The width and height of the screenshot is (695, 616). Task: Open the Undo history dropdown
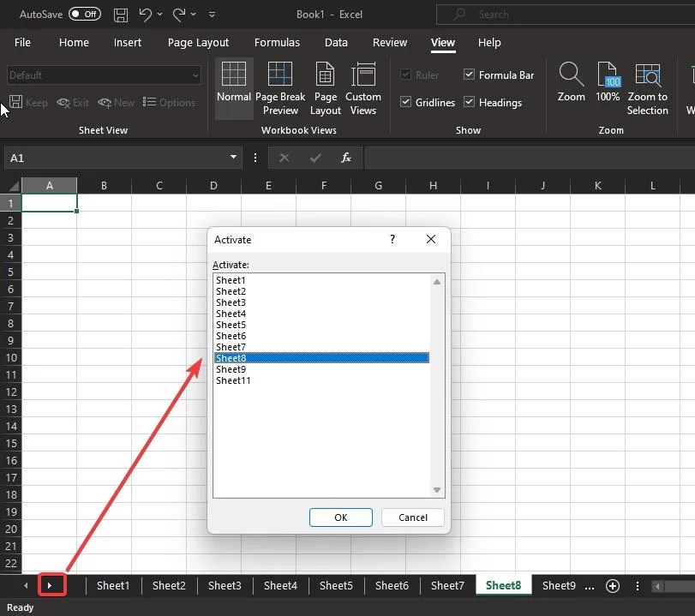point(159,15)
